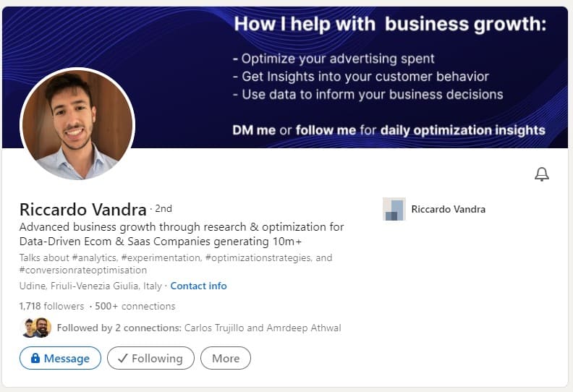Click the 2nd degree connection badge
Screen dimensions: 573x392
(x=164, y=209)
